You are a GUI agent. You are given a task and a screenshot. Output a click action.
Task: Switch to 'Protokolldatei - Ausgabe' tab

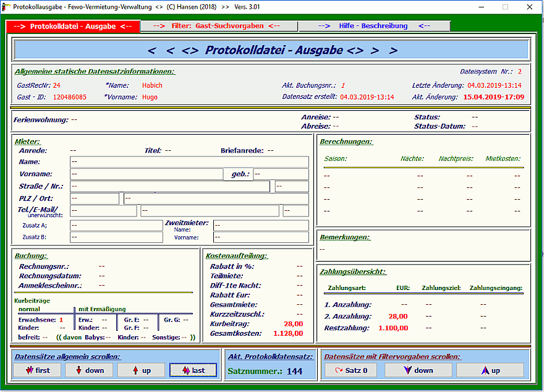73,27
